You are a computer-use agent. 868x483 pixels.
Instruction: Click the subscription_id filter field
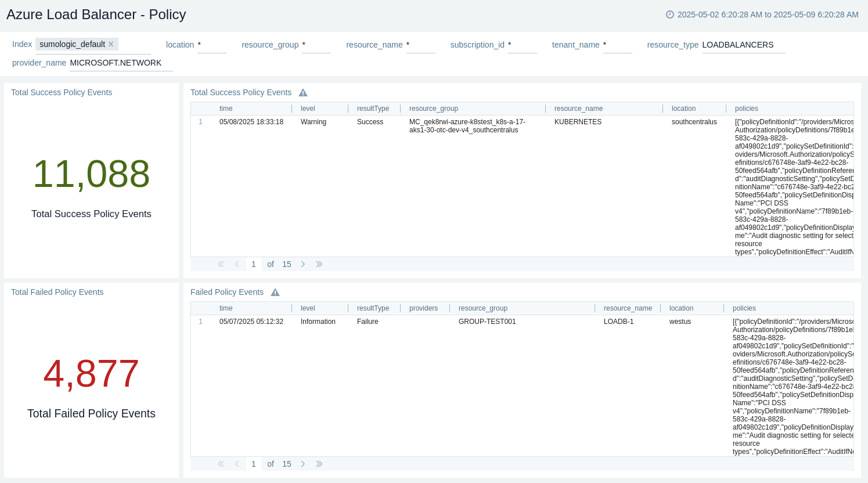click(x=523, y=45)
